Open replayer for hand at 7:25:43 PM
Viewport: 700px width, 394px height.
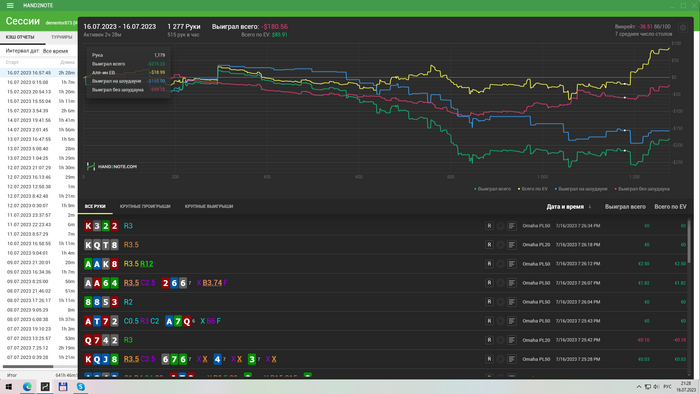tap(489, 321)
